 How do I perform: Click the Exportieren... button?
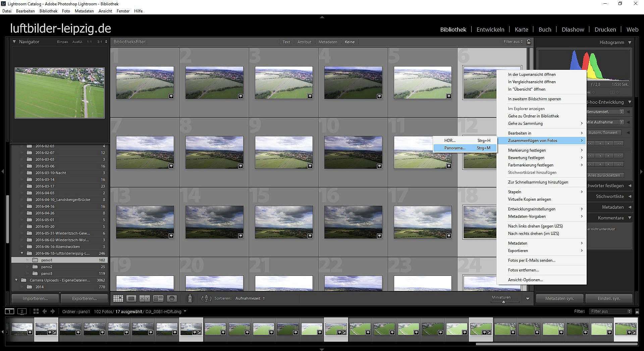84,298
